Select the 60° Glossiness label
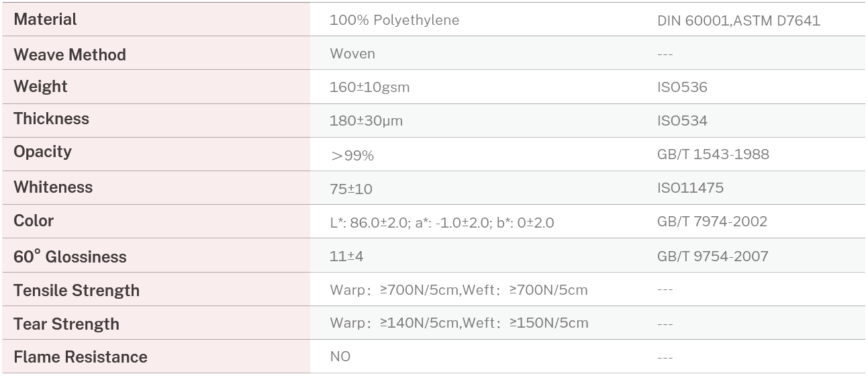Image resolution: width=868 pixels, height=376 pixels. tap(70, 256)
